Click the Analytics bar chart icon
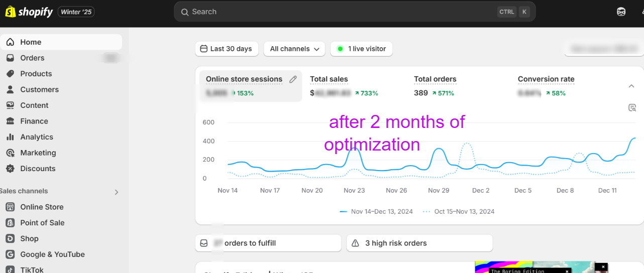This screenshot has width=644, height=273. tap(10, 137)
